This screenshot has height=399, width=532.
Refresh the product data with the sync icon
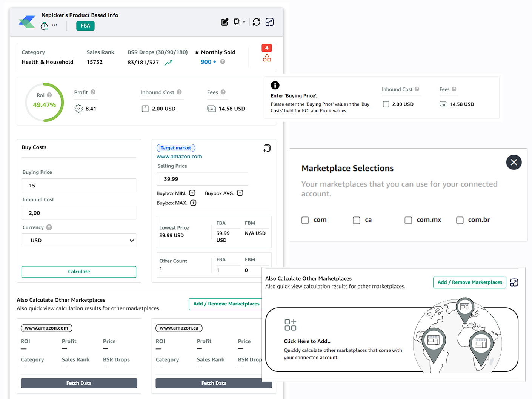tap(256, 22)
